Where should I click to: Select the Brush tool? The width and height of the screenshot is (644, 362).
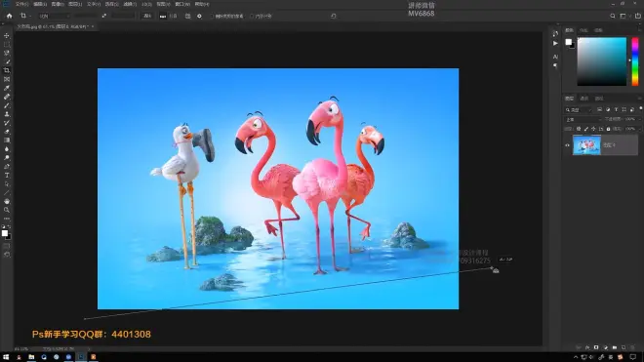[x=7, y=105]
